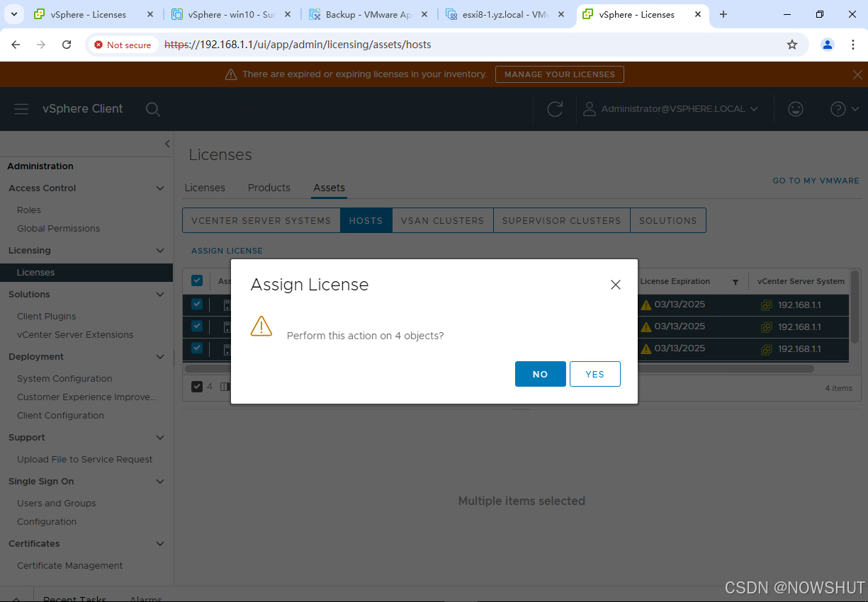Open the MANAGE YOUR LICENSES button

click(560, 74)
